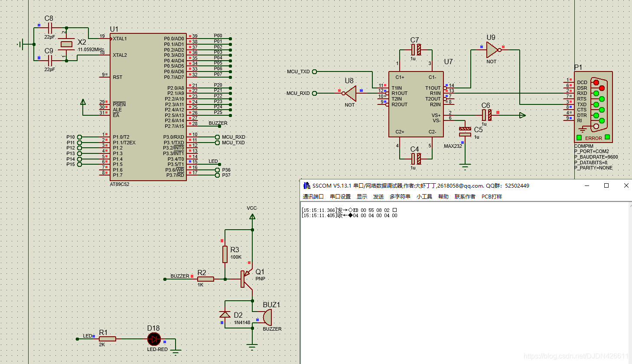This screenshot has height=364, width=632.
Task: Select resistor R1 2K
Action: click(107, 339)
